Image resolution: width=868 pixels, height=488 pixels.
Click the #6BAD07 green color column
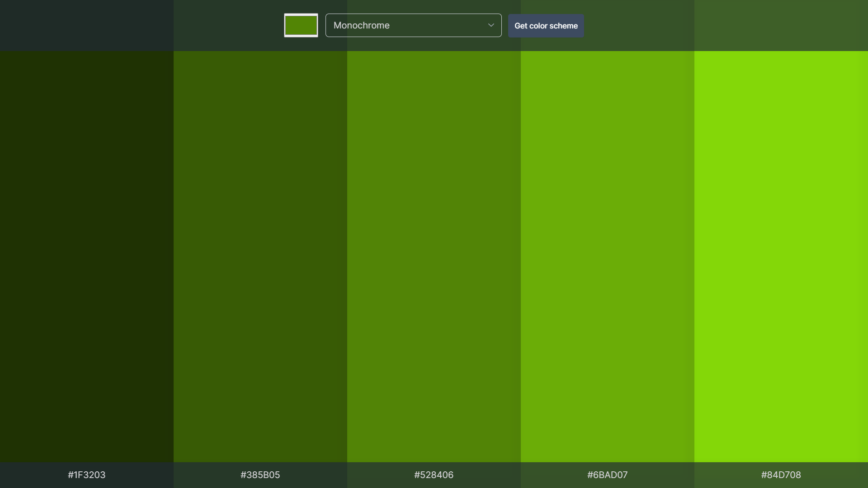(608, 256)
